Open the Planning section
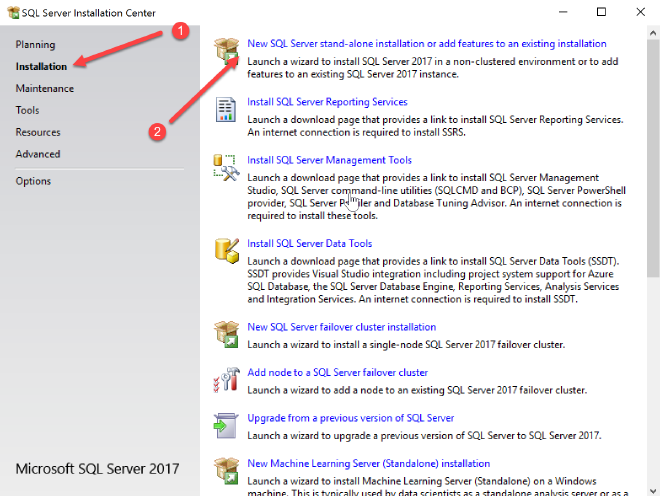Image resolution: width=660 pixels, height=496 pixels. pyautogui.click(x=35, y=45)
